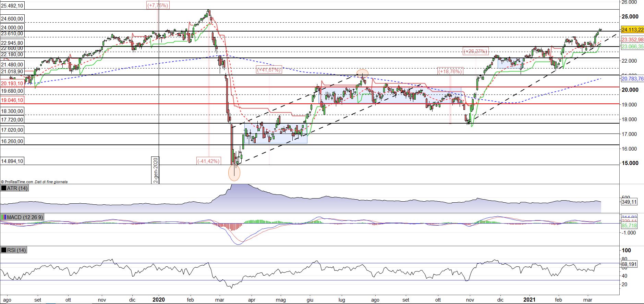Click the orange circle at July high
Screen dimensions: 644x304
tap(362, 73)
